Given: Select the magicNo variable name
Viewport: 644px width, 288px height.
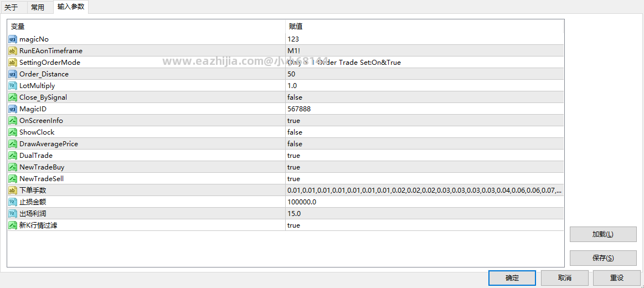Looking at the screenshot, I should pyautogui.click(x=34, y=39).
